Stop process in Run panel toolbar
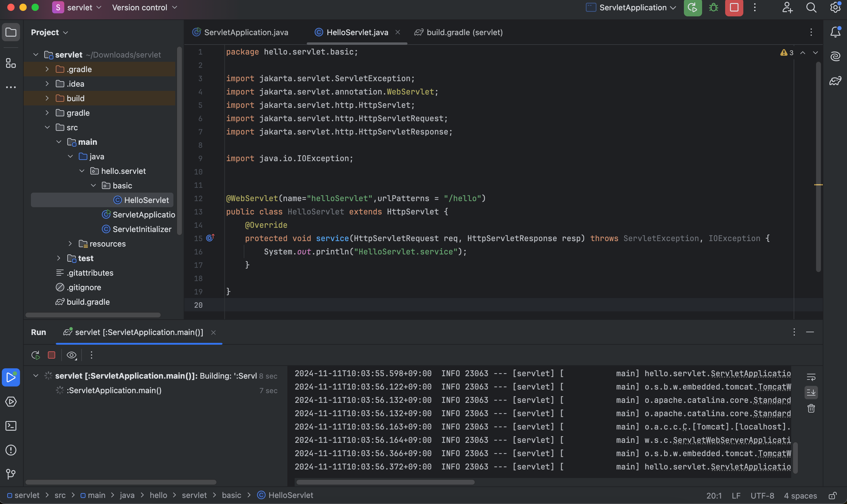Image resolution: width=847 pixels, height=504 pixels. 52,355
